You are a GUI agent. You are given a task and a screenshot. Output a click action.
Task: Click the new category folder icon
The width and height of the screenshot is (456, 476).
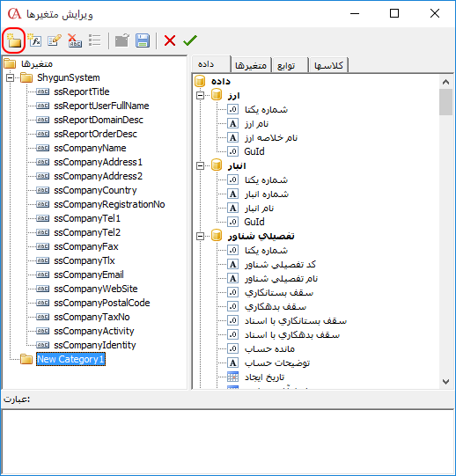[14, 40]
